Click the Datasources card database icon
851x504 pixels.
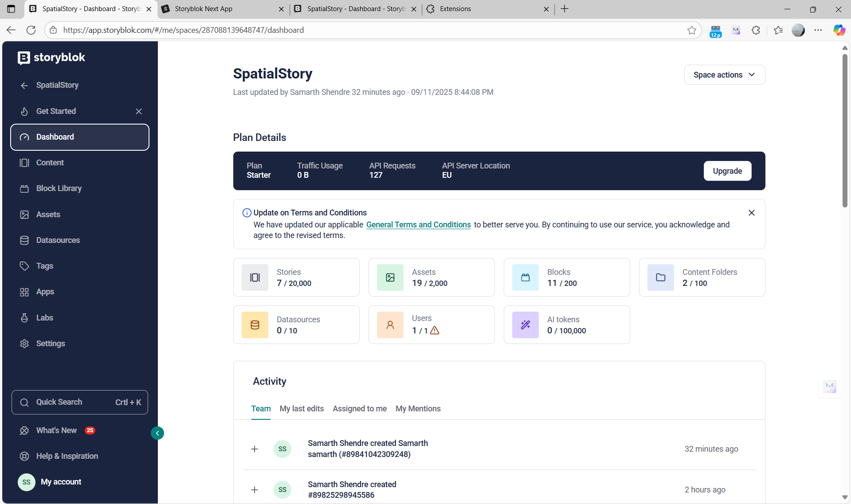pos(255,325)
